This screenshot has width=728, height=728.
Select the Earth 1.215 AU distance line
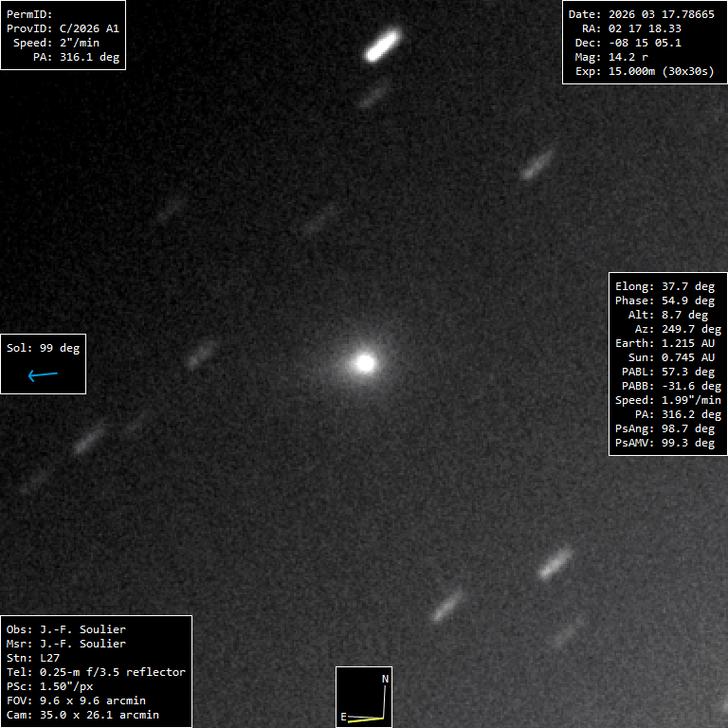[x=664, y=343]
